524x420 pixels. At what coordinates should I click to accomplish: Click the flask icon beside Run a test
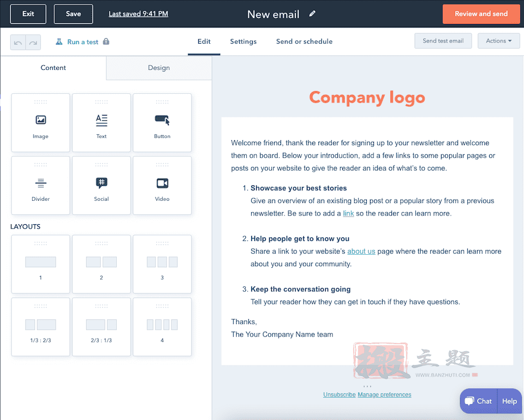(x=59, y=42)
